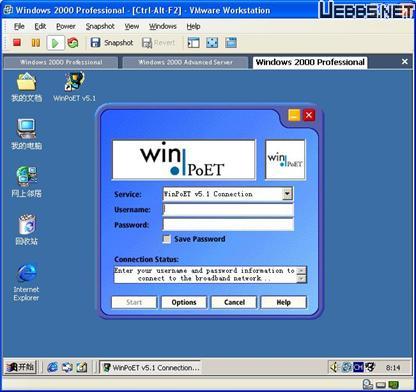
Task: Click the green Power On play icon
Action: [x=55, y=43]
